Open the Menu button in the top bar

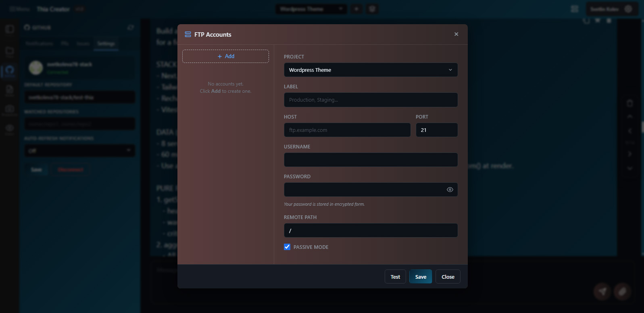20,9
